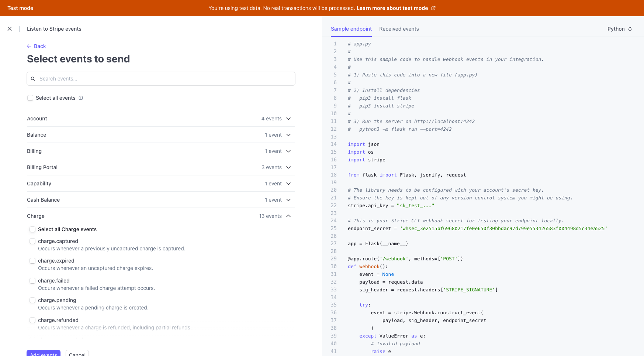
Task: Click the back arrow icon
Action: (29, 46)
